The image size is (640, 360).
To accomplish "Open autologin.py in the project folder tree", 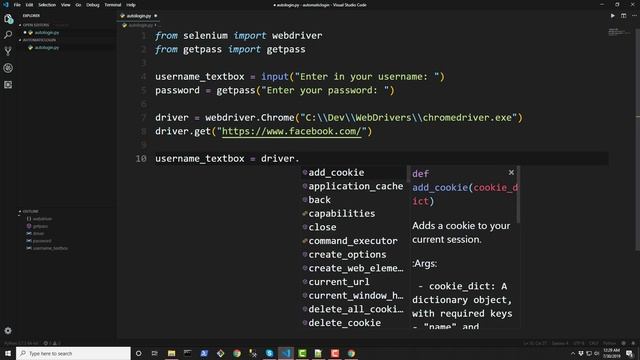I will tap(47, 48).
